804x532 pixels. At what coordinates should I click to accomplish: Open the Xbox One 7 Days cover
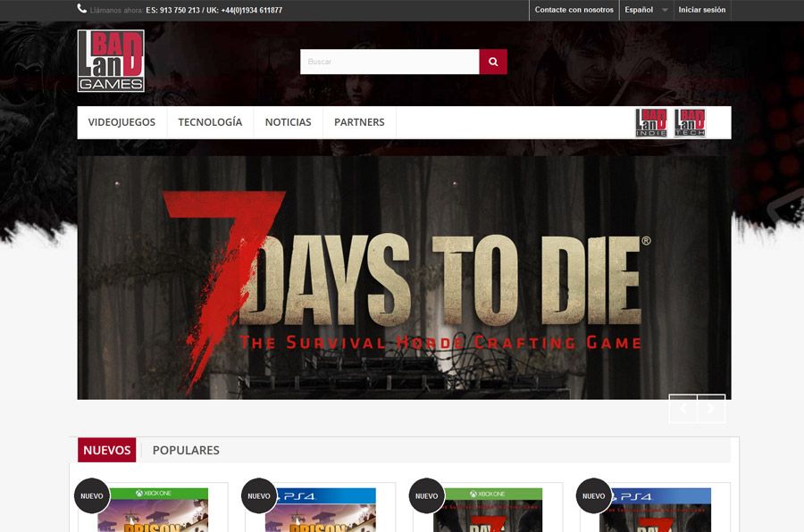(x=488, y=510)
